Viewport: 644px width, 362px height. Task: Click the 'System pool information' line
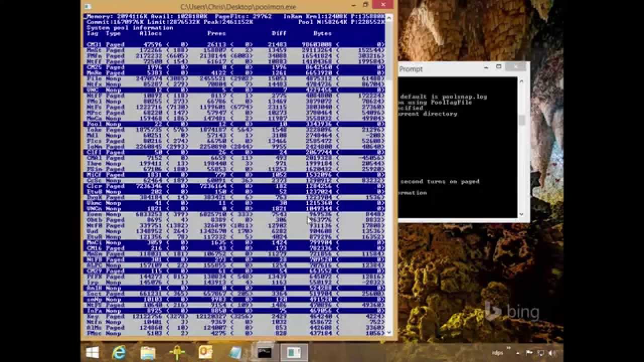point(130,28)
